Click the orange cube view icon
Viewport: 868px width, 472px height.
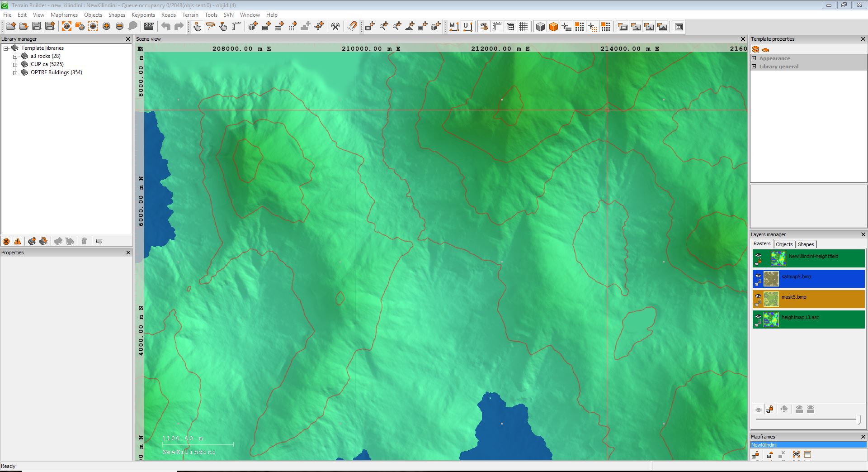point(553,26)
